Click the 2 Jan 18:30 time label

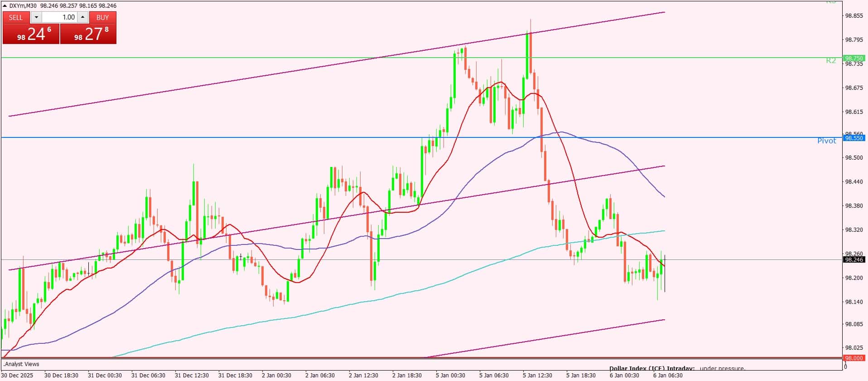[407, 376]
